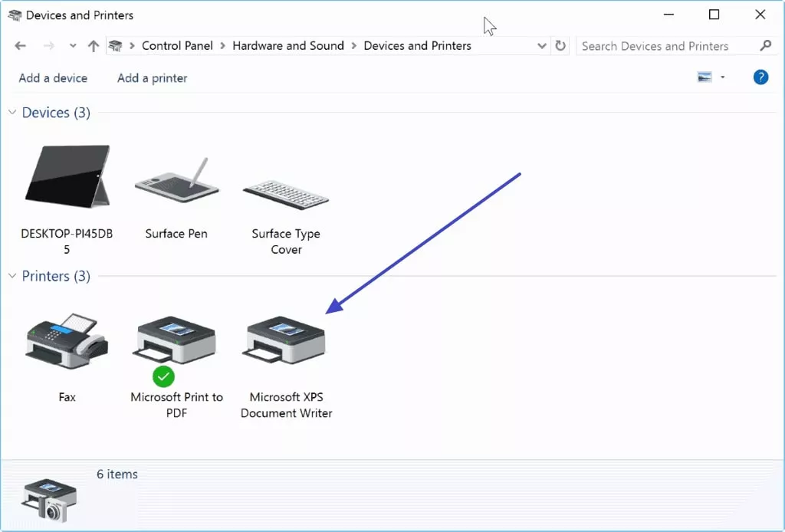
Task: Select the DESKTOP-PI45DB5 computer icon
Action: 67,176
